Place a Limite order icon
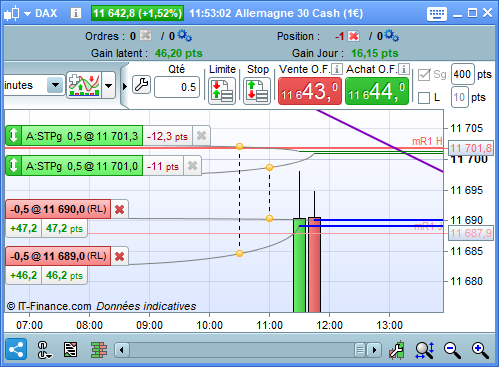This screenshot has width=499, height=367. [222, 91]
